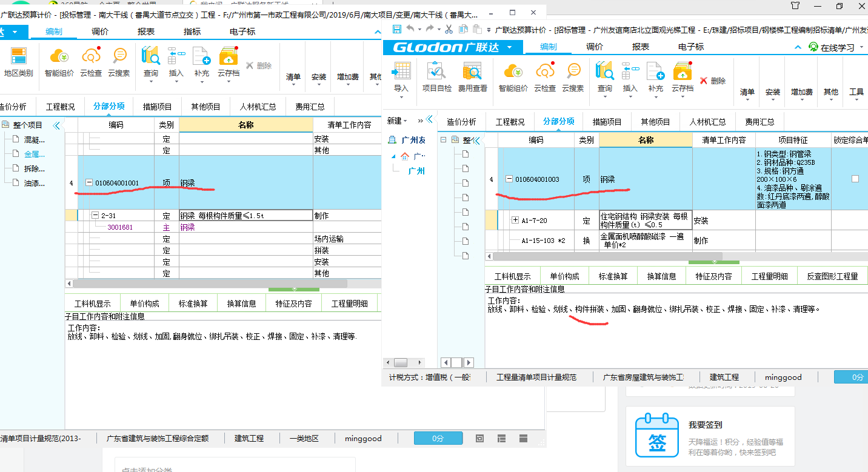
Task: Open the 增加费 dropdown in right window
Action: click(x=801, y=92)
